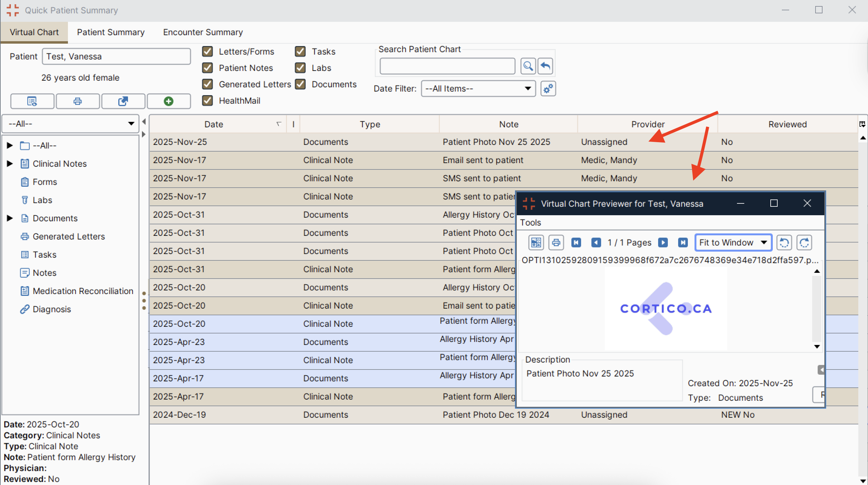The image size is (868, 485).
Task: Jump to the last page in the previewer
Action: pyautogui.click(x=683, y=242)
